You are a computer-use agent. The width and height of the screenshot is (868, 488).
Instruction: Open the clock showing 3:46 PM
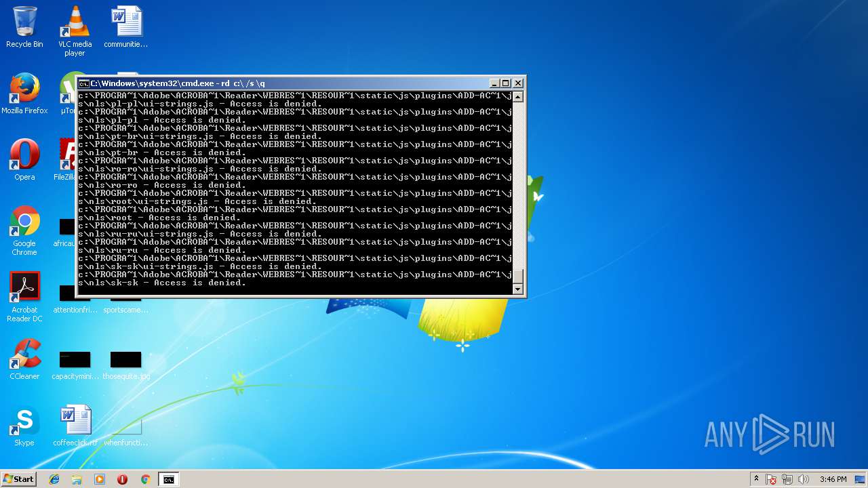click(x=833, y=479)
